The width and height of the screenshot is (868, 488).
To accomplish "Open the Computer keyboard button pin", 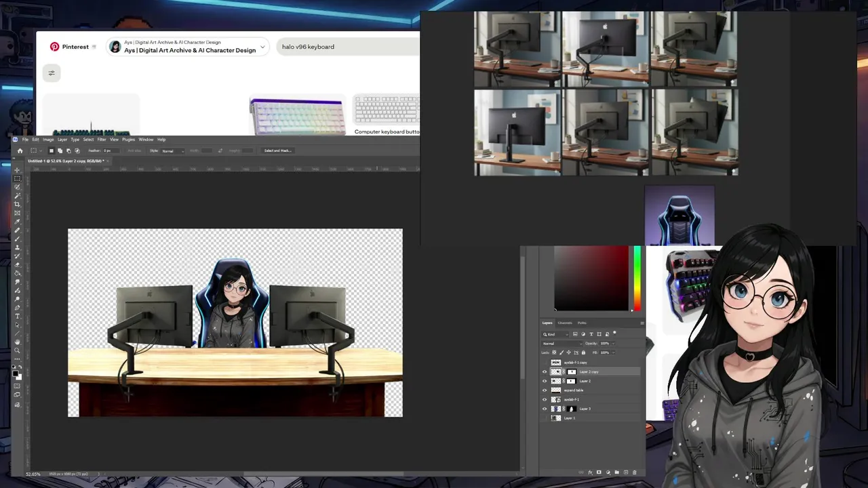I will 387,115.
